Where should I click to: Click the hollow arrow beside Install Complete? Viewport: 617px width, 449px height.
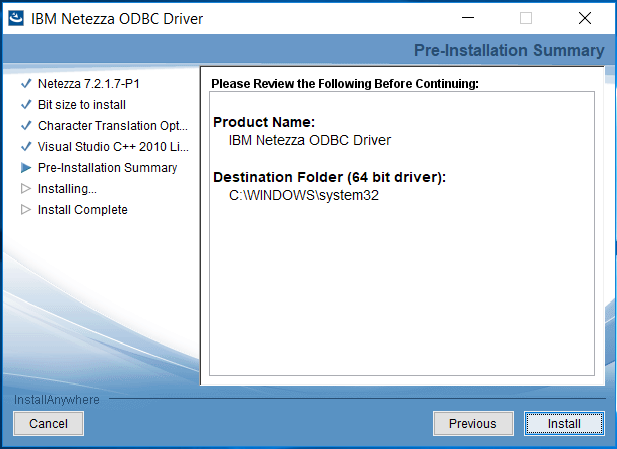(x=26, y=210)
